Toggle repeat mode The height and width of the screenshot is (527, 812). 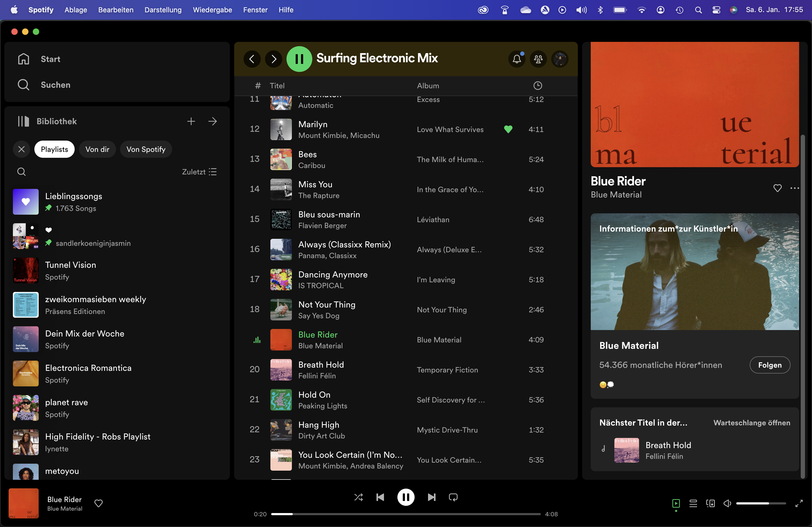[453, 497]
